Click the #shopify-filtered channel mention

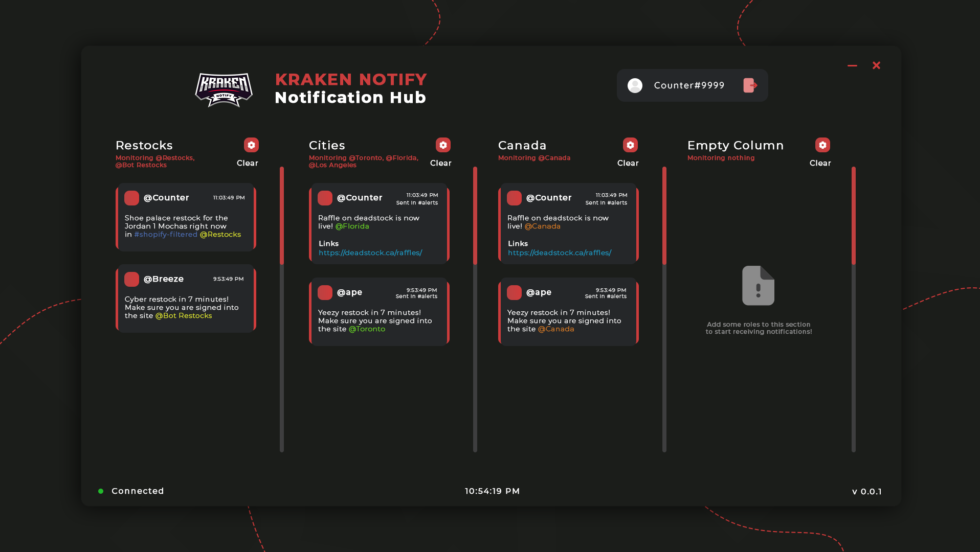click(166, 235)
